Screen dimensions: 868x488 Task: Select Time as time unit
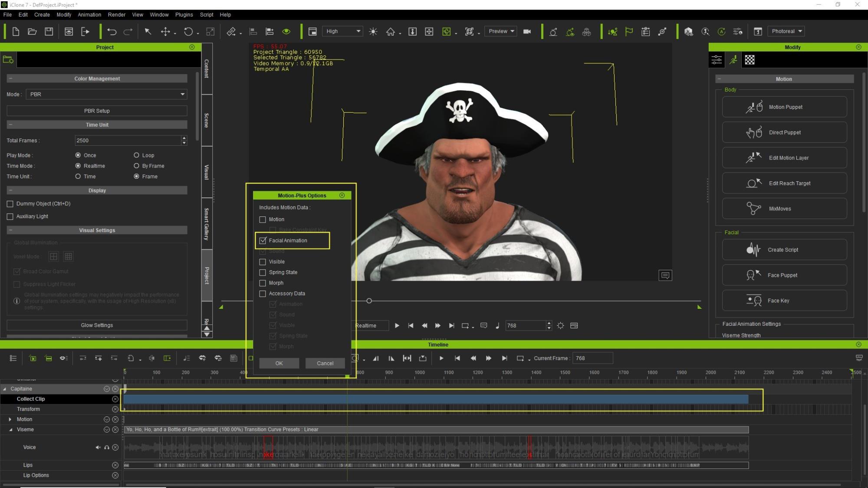[x=78, y=177]
